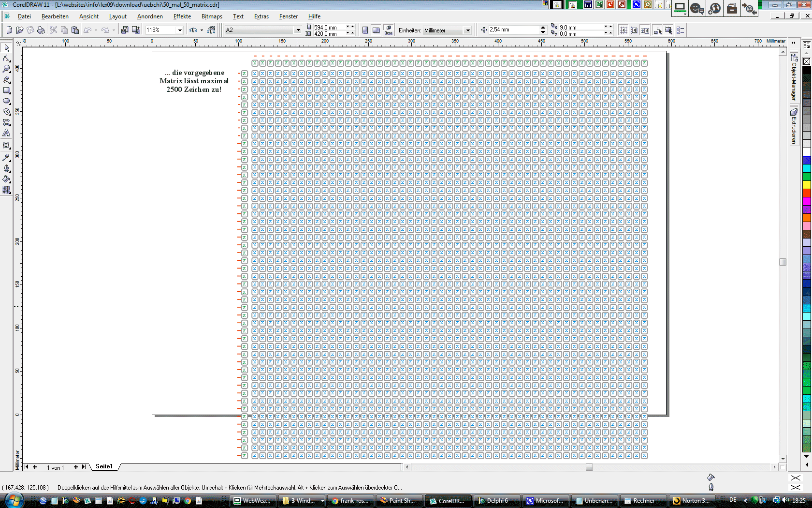The height and width of the screenshot is (508, 812).
Task: Select the Spiral tool
Action: [7, 112]
